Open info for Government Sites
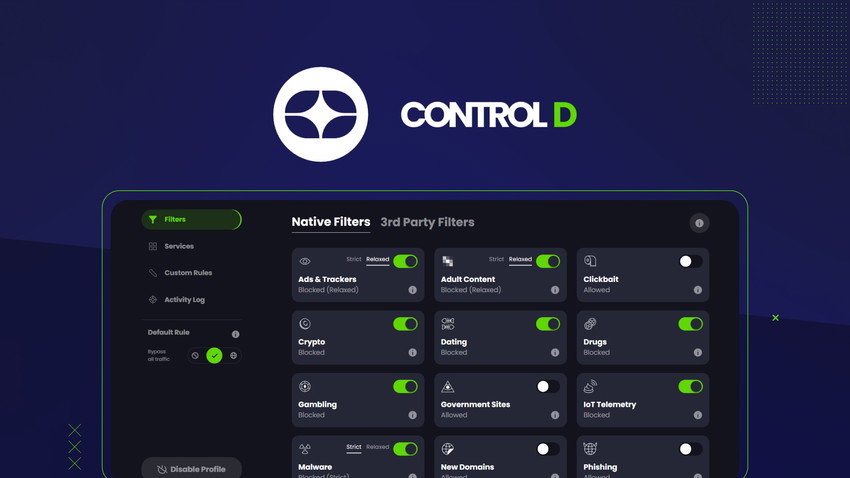This screenshot has width=850, height=478. (x=555, y=415)
